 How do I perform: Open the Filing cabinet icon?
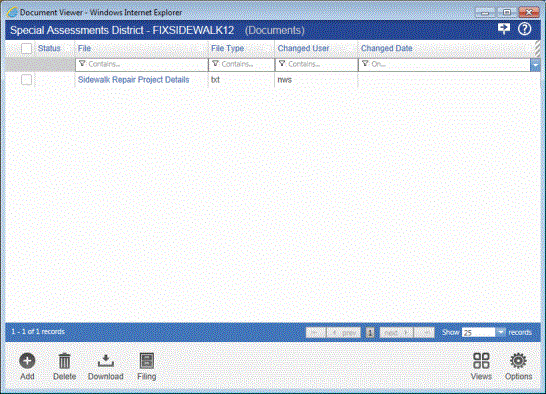147,361
